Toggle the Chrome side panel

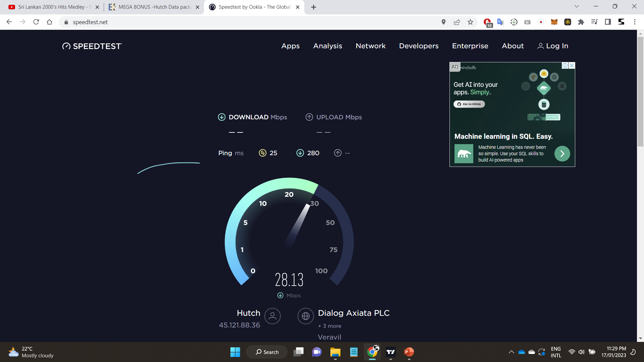click(608, 22)
